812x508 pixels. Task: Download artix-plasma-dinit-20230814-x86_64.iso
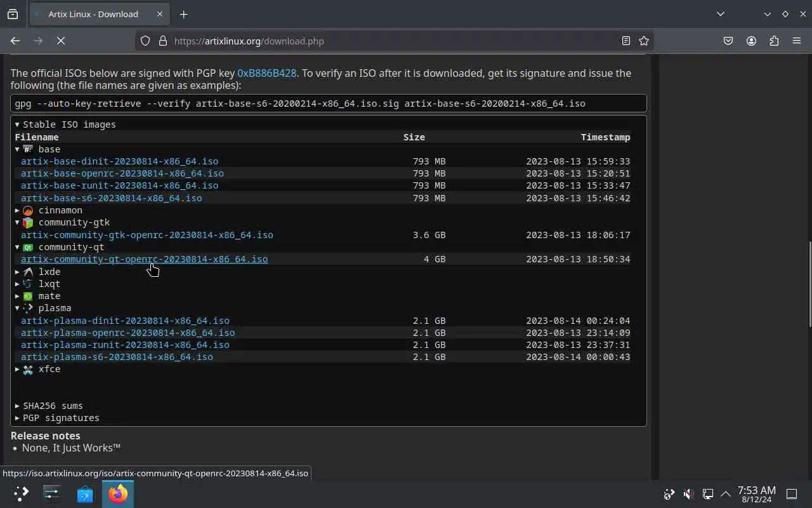pyautogui.click(x=125, y=321)
